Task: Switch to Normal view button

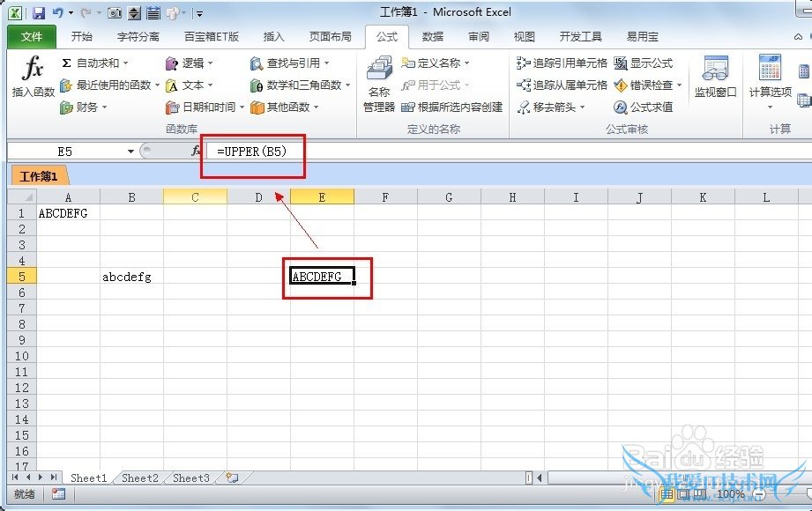Action: click(667, 494)
